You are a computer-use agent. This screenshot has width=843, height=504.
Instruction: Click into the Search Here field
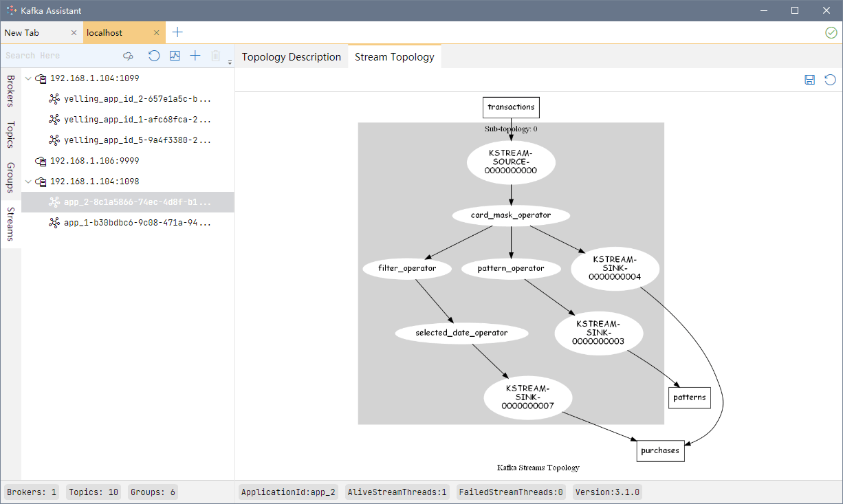(61, 56)
